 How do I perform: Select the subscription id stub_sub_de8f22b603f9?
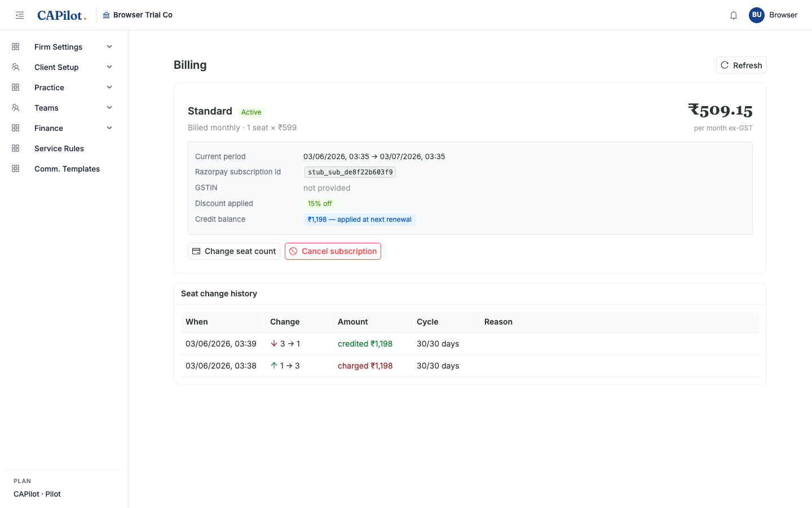[350, 172]
